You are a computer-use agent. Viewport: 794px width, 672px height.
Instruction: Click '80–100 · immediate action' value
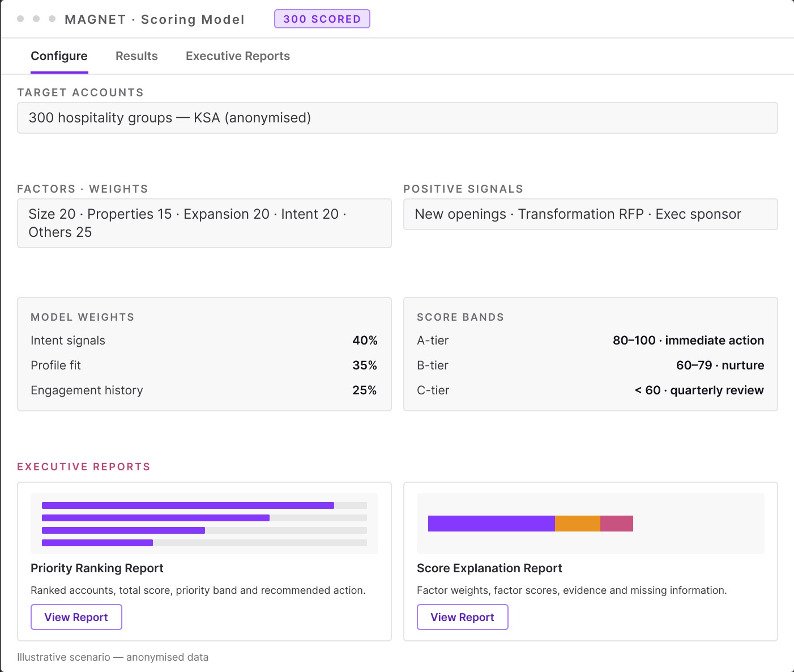point(688,341)
